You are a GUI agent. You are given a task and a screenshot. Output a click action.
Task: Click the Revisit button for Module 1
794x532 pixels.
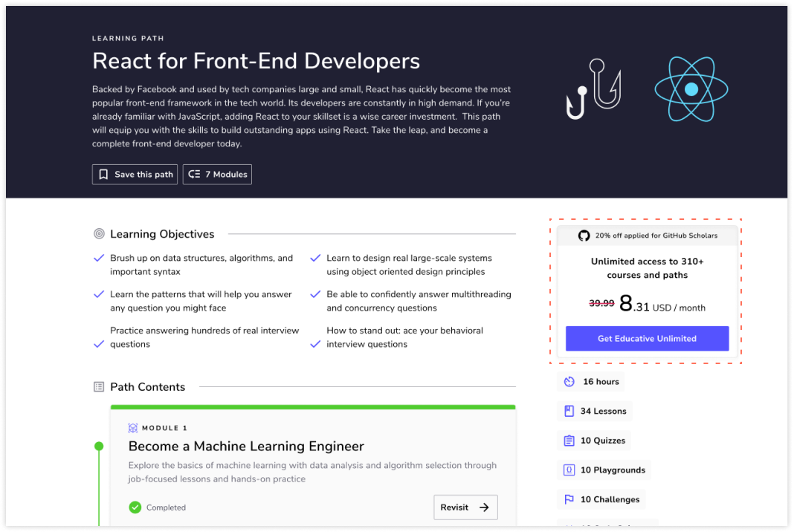click(x=465, y=507)
